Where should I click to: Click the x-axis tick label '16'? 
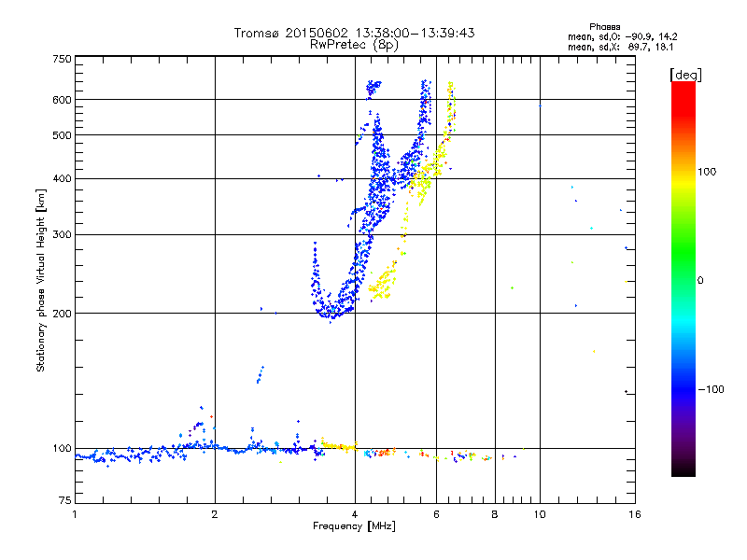pos(635,514)
